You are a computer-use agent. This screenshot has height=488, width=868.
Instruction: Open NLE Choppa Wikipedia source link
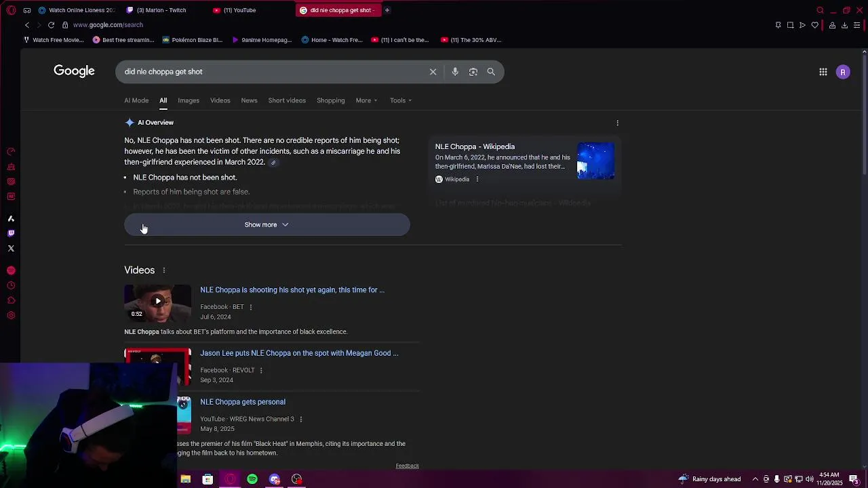point(475,146)
